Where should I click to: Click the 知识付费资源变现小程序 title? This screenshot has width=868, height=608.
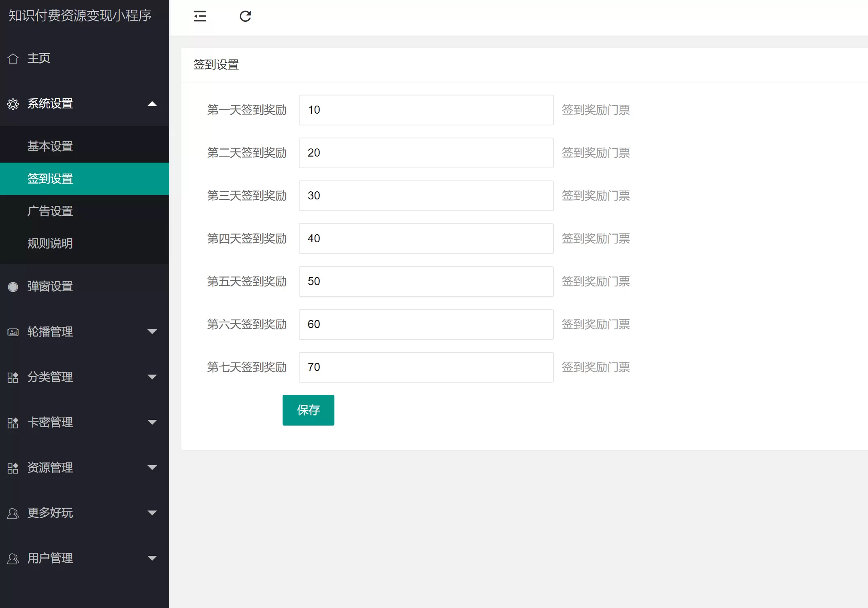click(80, 15)
